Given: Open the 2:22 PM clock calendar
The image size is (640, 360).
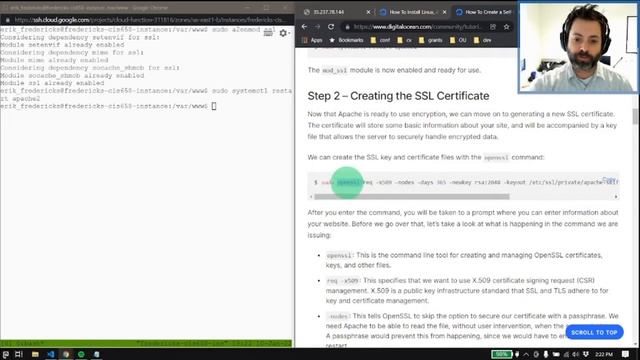Looking at the screenshot, I should pyautogui.click(x=604, y=354).
